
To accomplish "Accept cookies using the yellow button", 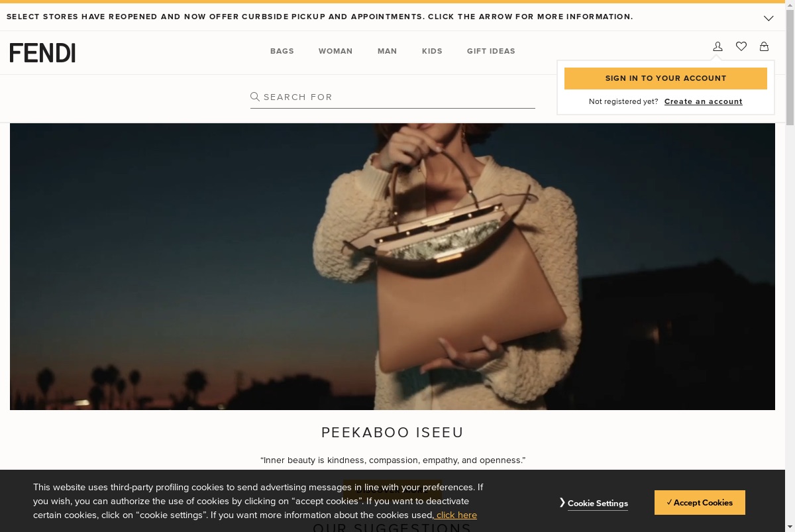I will pyautogui.click(x=700, y=503).
